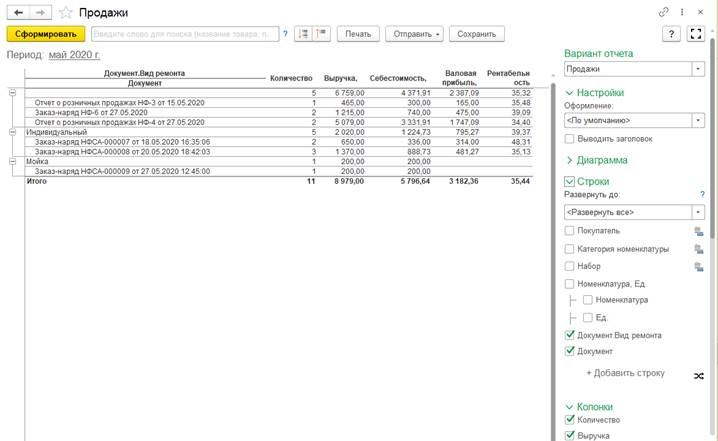Click the back navigation arrow
Viewport: 718px width, 441px height.
click(18, 11)
